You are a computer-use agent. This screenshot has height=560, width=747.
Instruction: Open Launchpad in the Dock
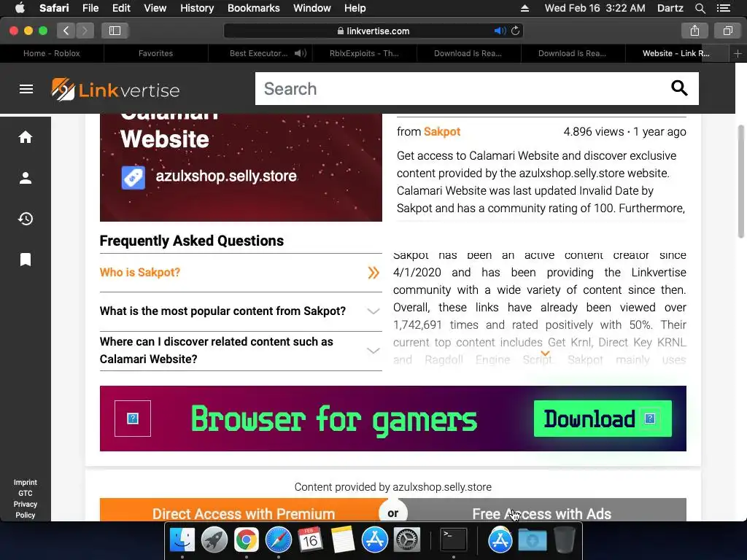tap(214, 540)
